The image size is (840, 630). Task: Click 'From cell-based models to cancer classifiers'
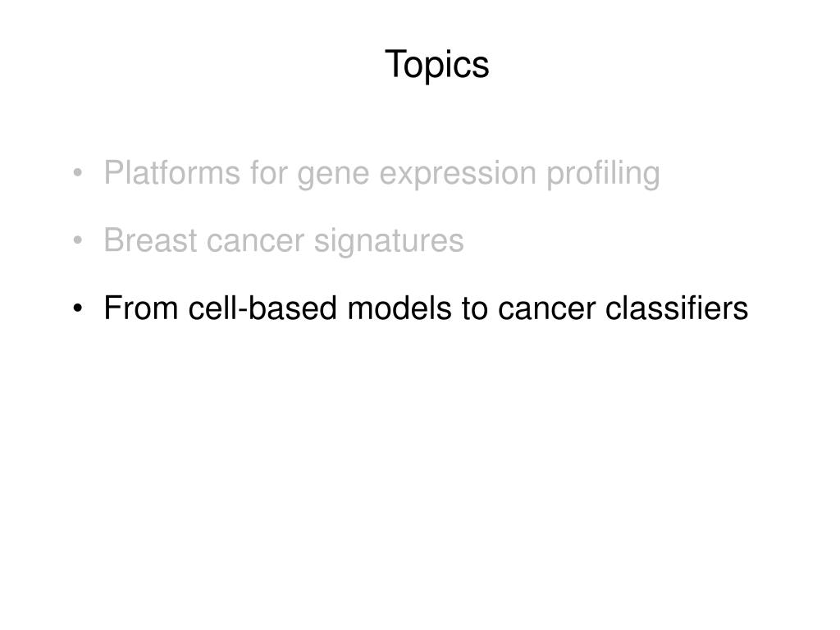click(x=426, y=308)
